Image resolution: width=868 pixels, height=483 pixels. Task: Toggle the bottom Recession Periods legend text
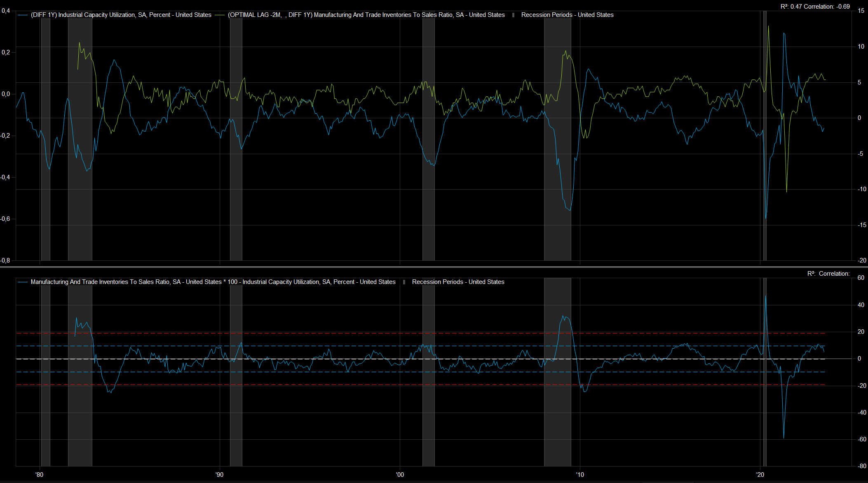(458, 282)
